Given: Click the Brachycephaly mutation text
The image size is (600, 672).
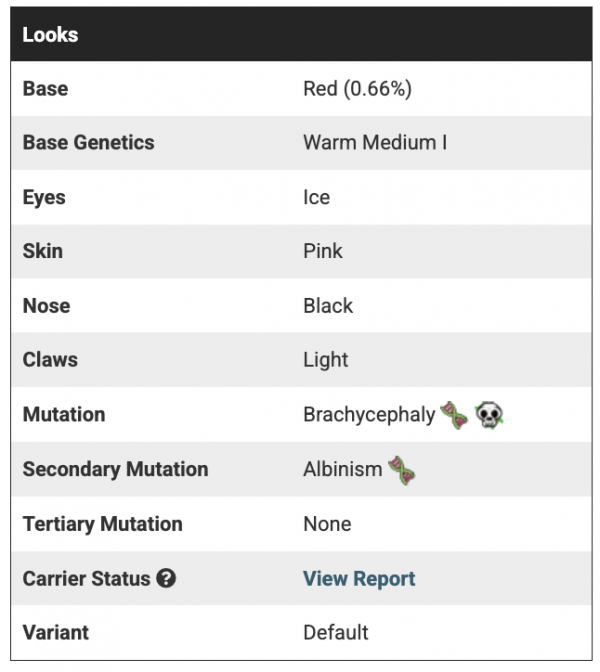Looking at the screenshot, I should 369,415.
